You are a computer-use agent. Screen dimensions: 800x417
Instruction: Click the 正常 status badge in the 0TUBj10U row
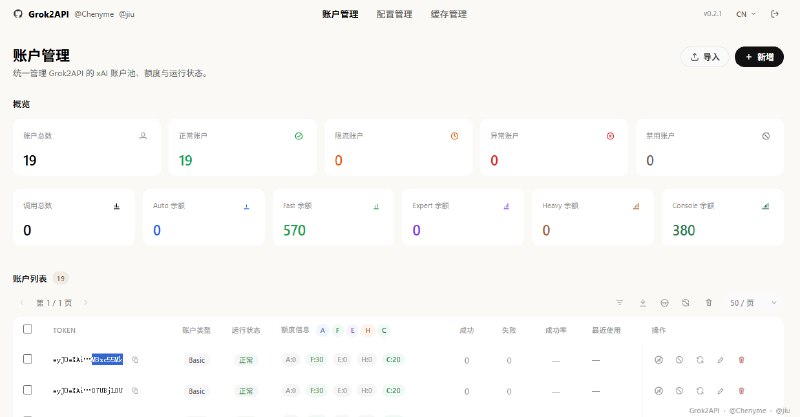[246, 391]
